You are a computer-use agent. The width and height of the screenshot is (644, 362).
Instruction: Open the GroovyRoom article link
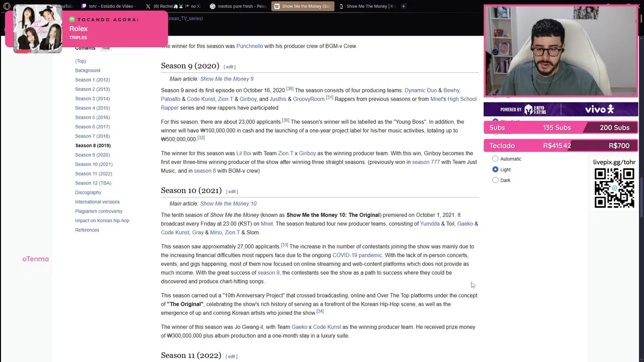click(x=308, y=99)
